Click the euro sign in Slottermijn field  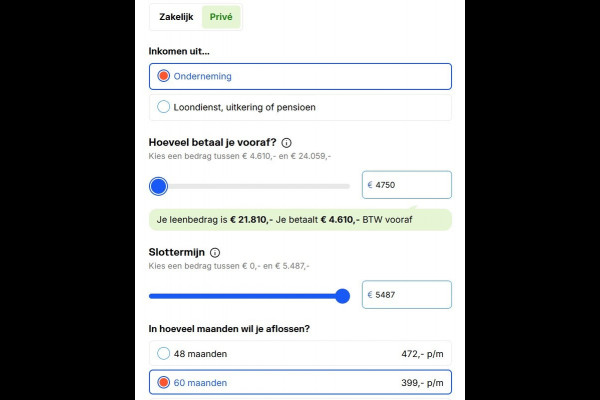[x=370, y=295]
